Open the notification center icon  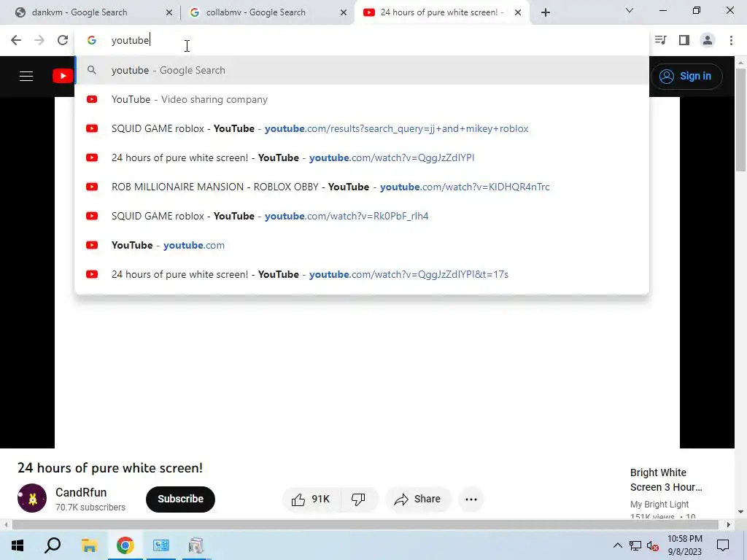[x=723, y=545]
